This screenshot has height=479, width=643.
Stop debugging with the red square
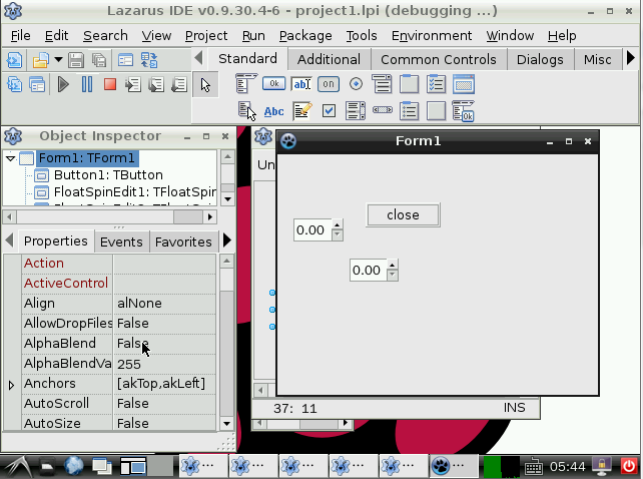point(109,84)
